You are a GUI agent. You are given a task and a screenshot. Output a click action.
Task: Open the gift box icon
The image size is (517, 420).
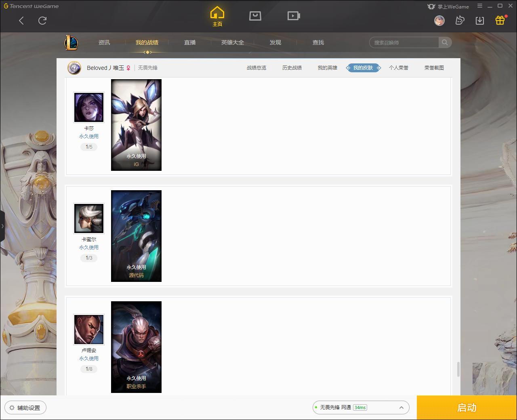500,20
